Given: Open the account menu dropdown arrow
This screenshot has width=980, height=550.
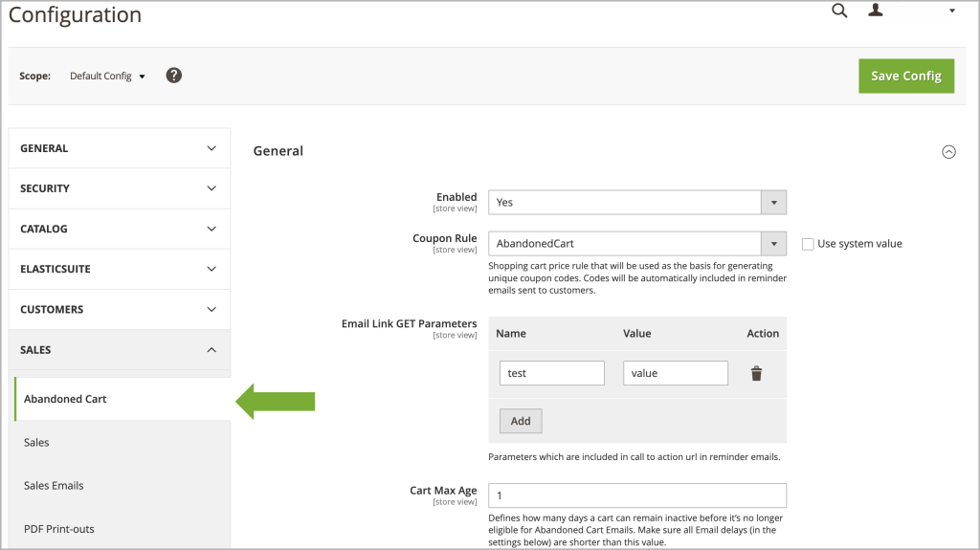Looking at the screenshot, I should tap(952, 11).
